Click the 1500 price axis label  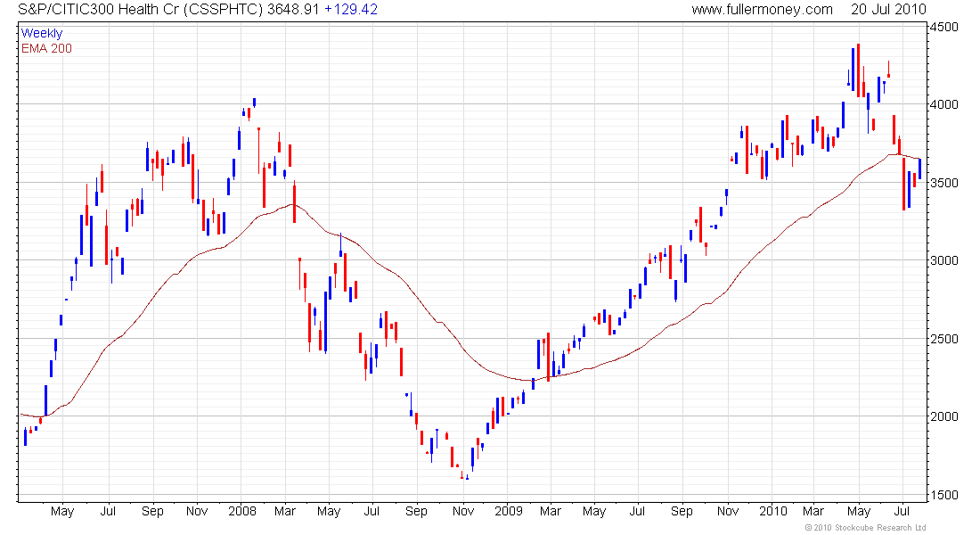(x=943, y=494)
